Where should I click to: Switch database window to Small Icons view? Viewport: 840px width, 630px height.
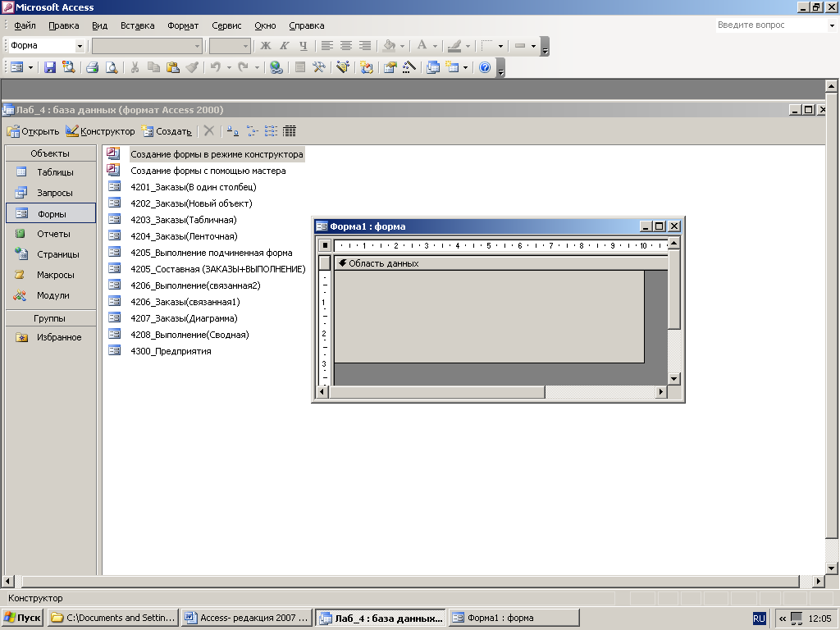tap(252, 131)
